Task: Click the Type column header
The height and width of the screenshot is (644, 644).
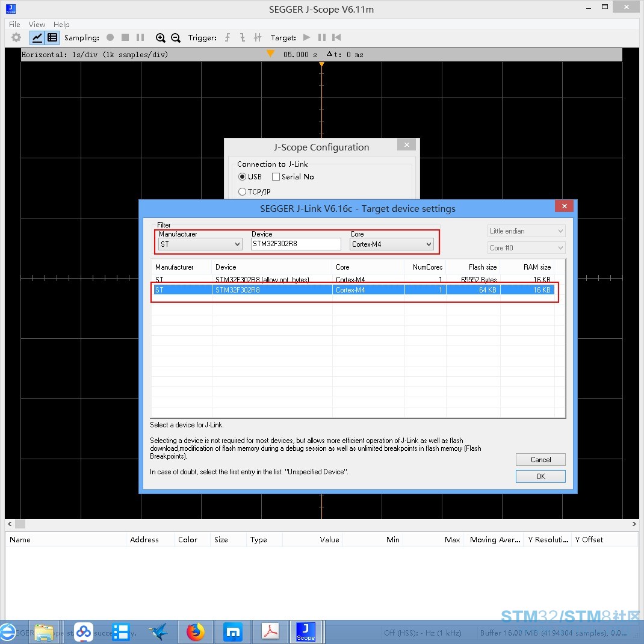Action: [x=264, y=540]
